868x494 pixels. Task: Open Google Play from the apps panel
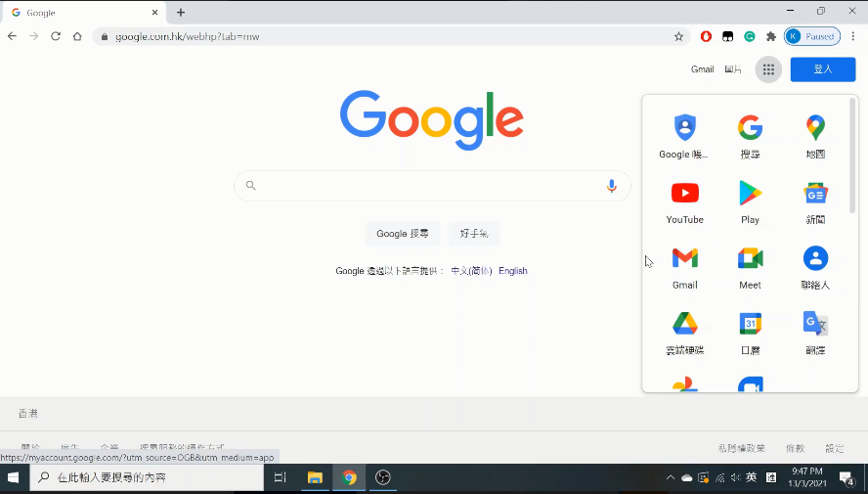tap(750, 202)
